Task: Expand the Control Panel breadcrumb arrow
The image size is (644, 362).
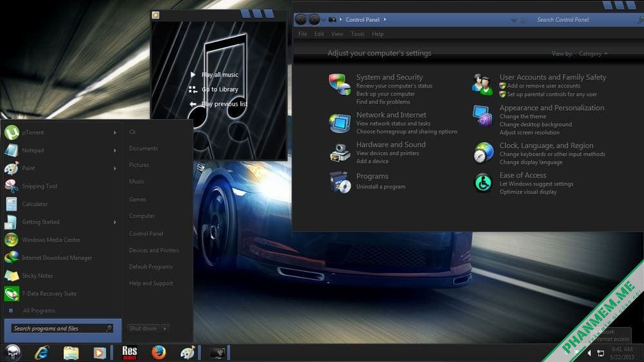Action: point(385,19)
